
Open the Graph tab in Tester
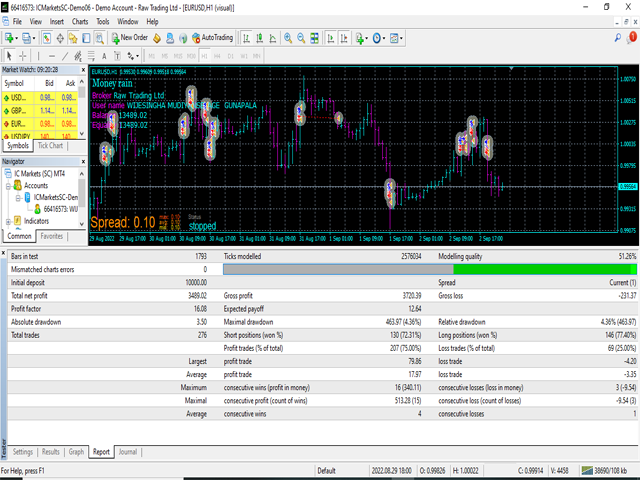pos(77,452)
